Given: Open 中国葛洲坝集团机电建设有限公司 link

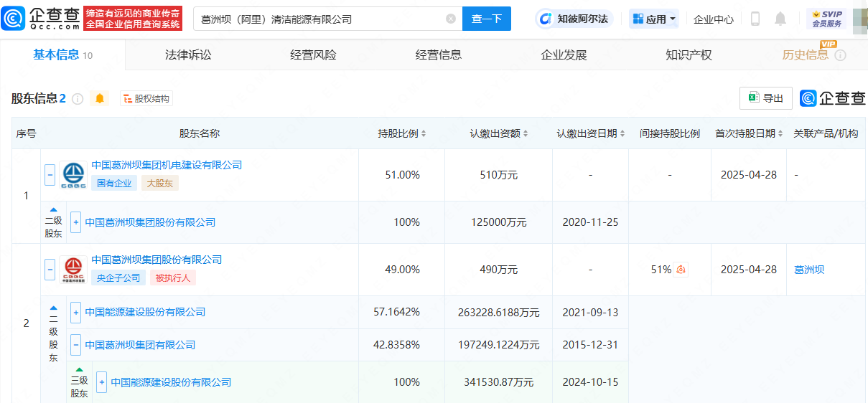Looking at the screenshot, I should pos(167,165).
